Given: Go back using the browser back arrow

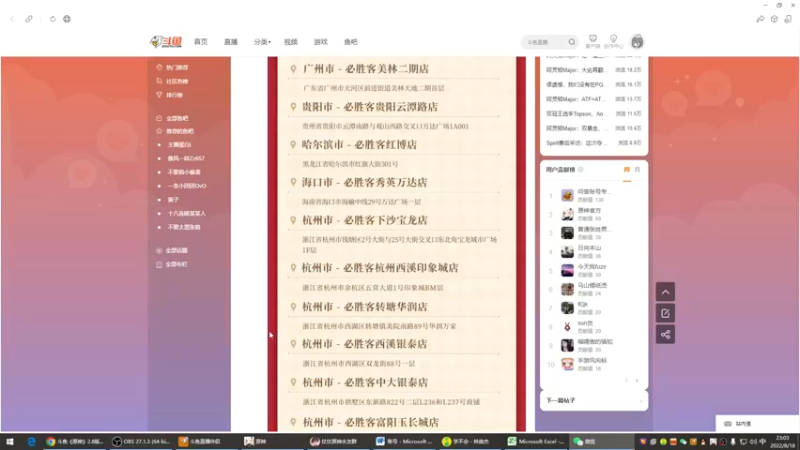Looking at the screenshot, I should click(12, 19).
